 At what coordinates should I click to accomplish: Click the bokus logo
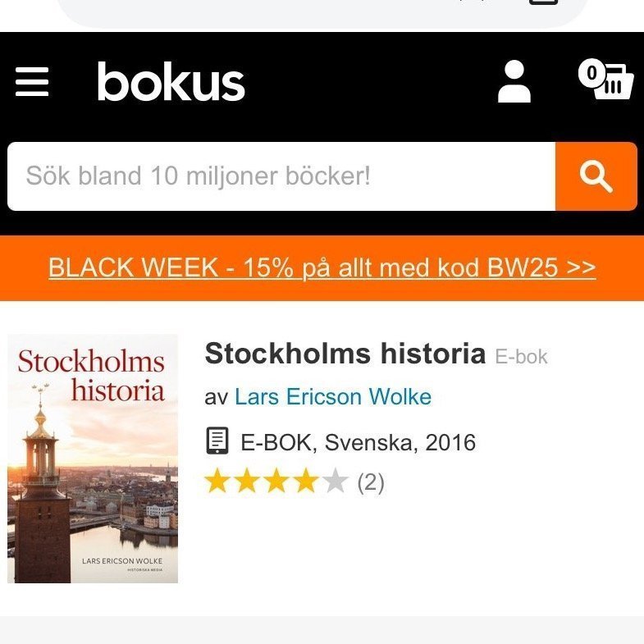(171, 82)
